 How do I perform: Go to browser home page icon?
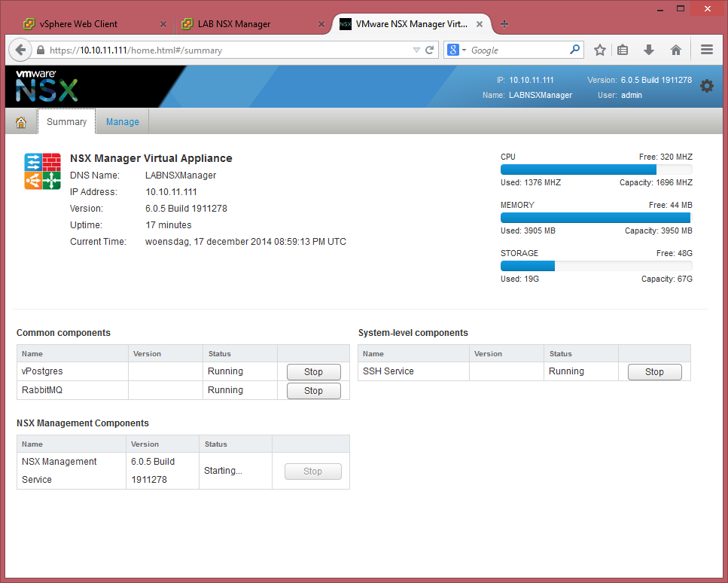(675, 50)
